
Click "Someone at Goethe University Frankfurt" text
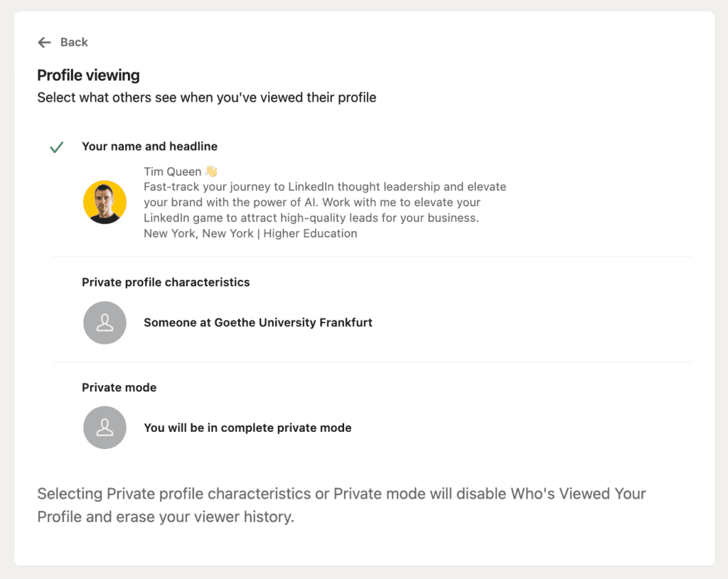pos(258,323)
